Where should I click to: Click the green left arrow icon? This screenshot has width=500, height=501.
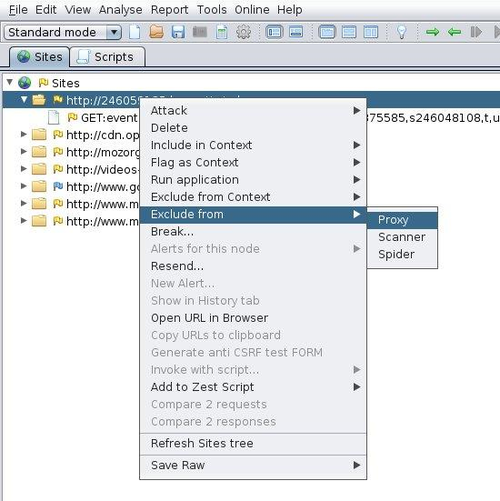tap(454, 32)
